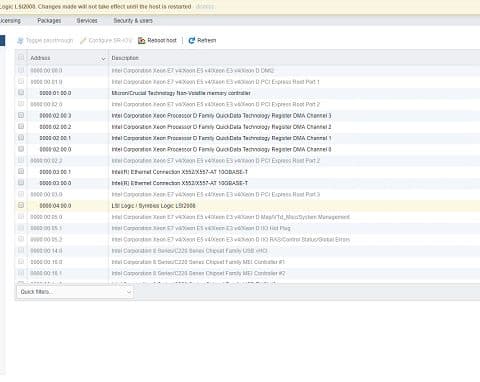Click the Toggle passthrough icon
This screenshot has width=480, height=382.
(x=20, y=40)
